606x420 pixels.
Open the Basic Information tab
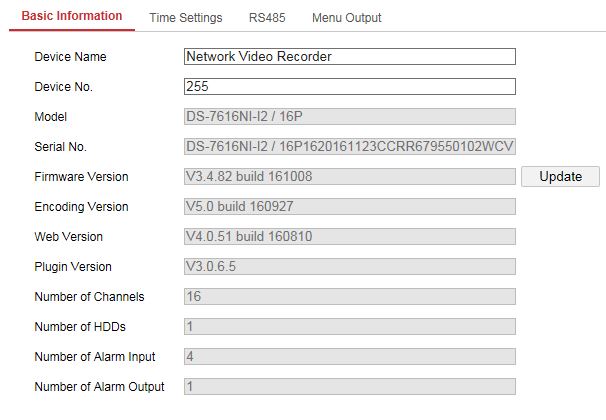(x=72, y=17)
